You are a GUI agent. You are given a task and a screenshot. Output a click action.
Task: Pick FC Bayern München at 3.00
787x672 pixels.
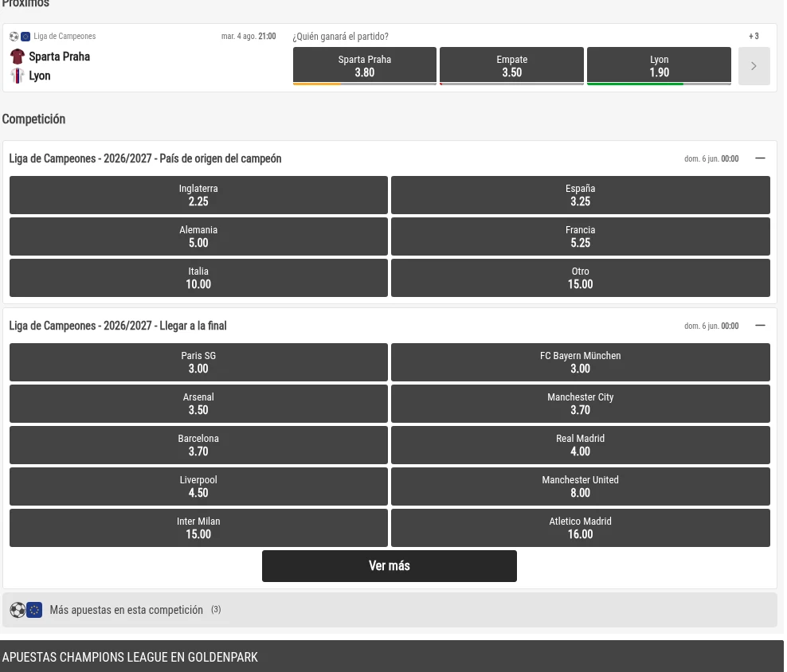[580, 361]
